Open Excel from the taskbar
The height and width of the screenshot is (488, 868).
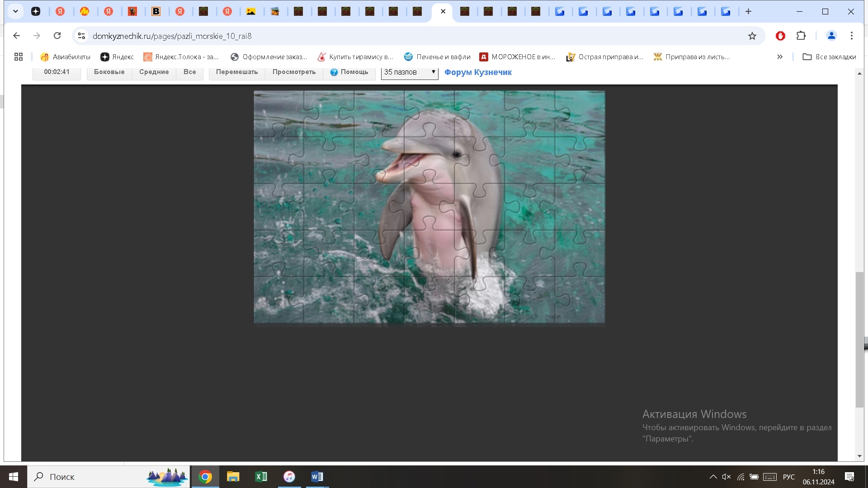click(261, 477)
